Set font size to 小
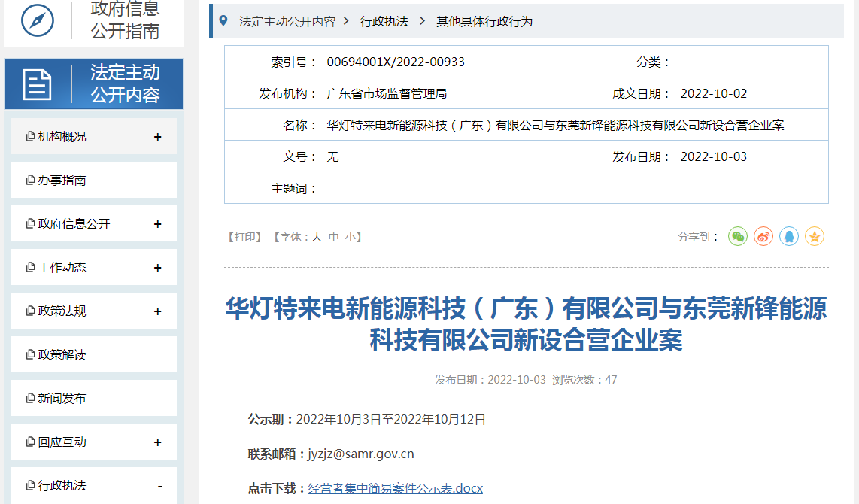Image resolution: width=859 pixels, height=504 pixels. click(x=350, y=237)
